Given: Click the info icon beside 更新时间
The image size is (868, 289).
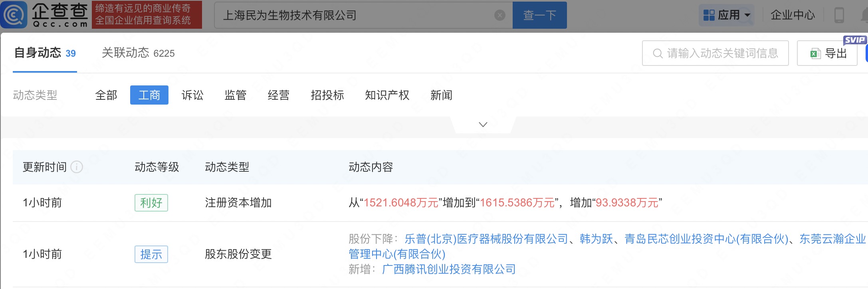Looking at the screenshot, I should pos(77,167).
